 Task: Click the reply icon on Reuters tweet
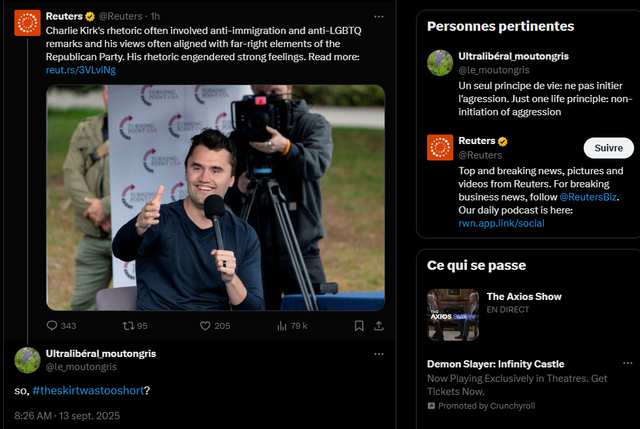53,325
